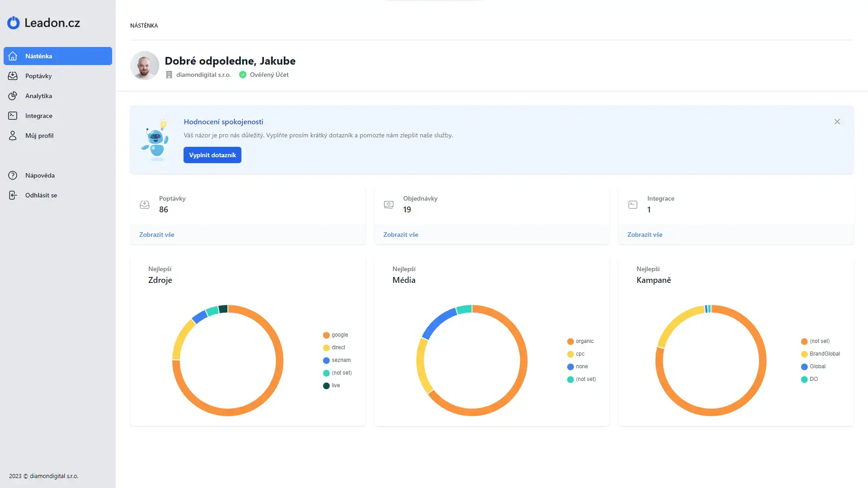This screenshot has width=868, height=488.
Task: Toggle the cpc legend entry in Média
Action: click(576, 354)
